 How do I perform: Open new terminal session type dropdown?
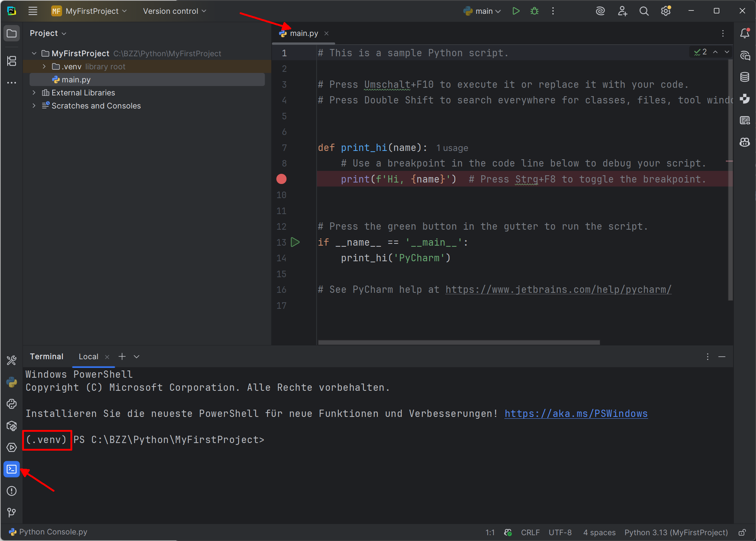click(137, 357)
